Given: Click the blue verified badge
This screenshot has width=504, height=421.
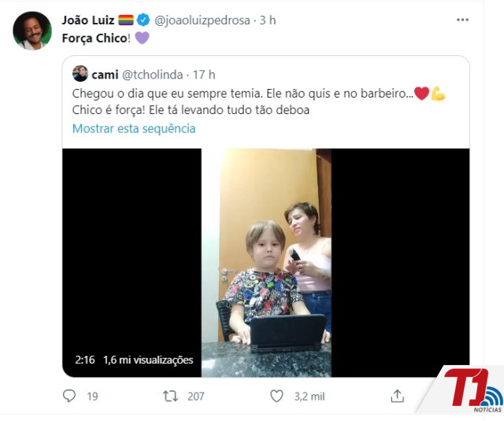Looking at the screenshot, I should (143, 20).
